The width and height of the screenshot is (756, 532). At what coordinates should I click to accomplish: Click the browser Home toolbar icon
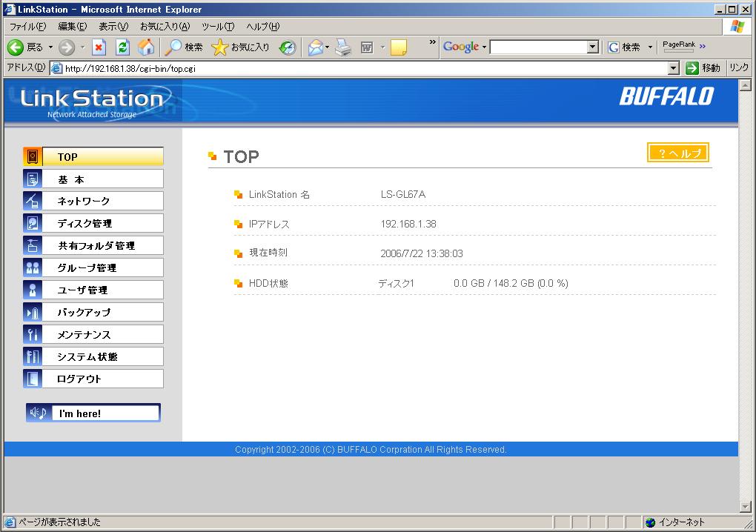pos(147,47)
